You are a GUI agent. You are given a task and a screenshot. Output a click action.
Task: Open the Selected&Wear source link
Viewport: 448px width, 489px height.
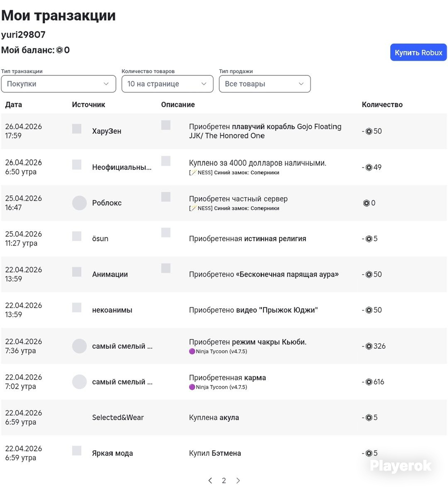point(118,418)
